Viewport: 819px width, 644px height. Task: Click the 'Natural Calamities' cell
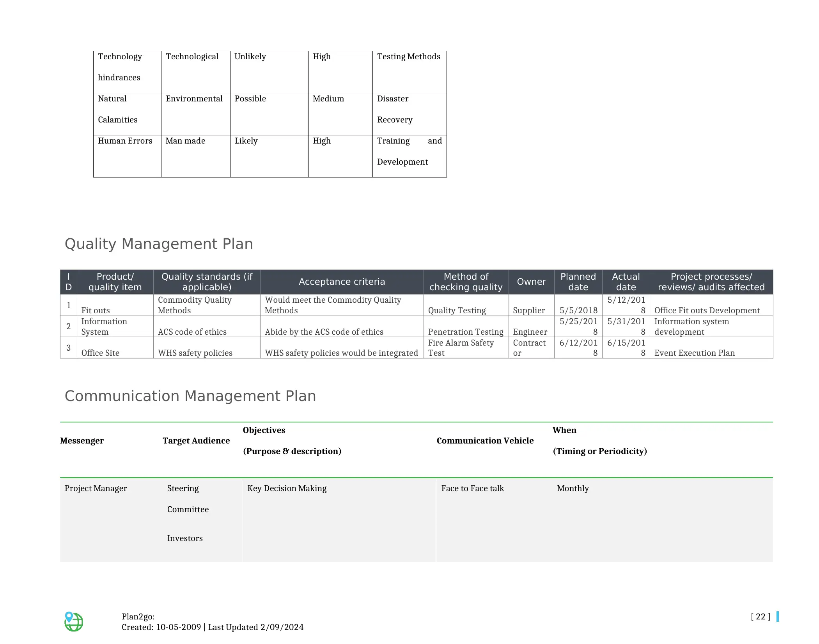[x=127, y=114]
